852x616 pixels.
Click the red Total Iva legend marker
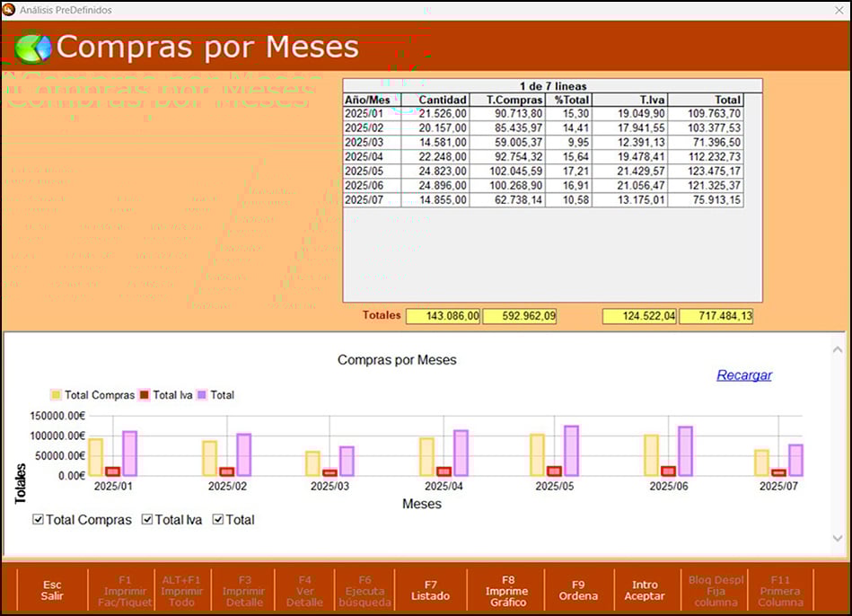tap(145, 395)
